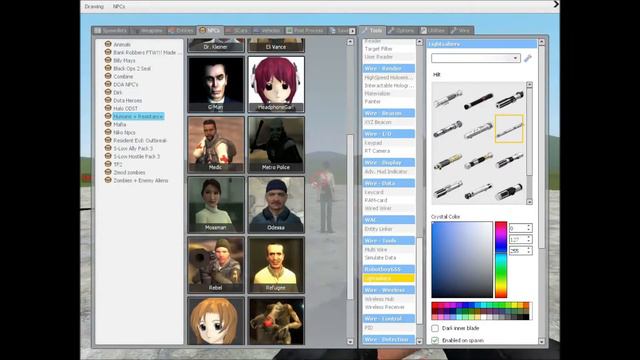Image resolution: width=640 pixels, height=360 pixels.
Task: Switch to the Vehicles tab
Action: click(x=267, y=31)
